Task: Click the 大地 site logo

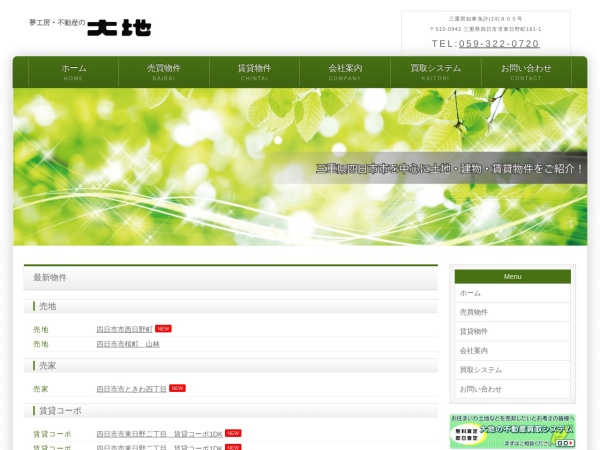Action: click(90, 27)
